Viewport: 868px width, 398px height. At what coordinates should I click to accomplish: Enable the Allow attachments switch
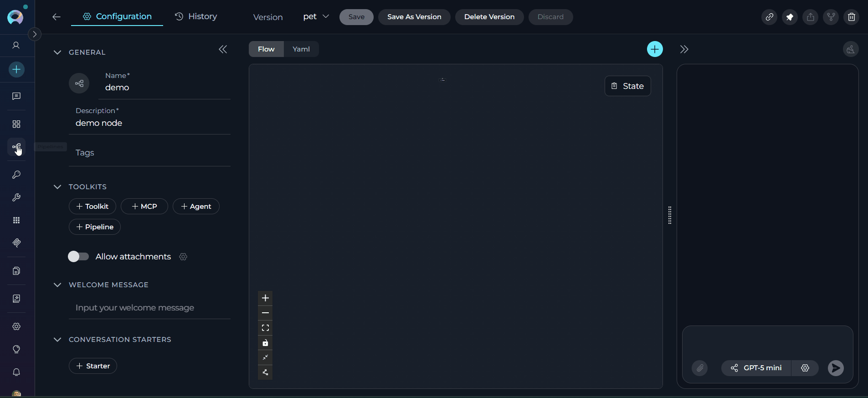pyautogui.click(x=78, y=257)
